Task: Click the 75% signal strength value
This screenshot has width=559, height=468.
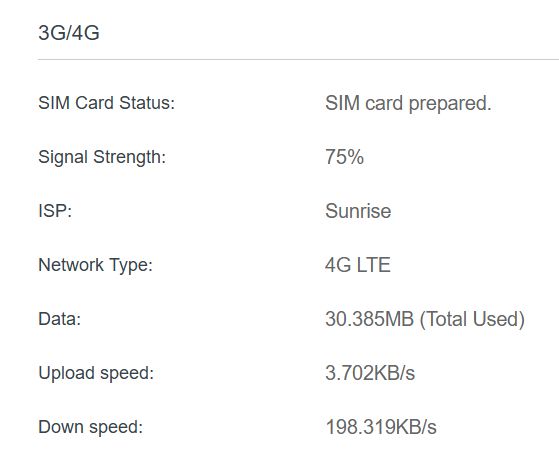Action: 344,157
